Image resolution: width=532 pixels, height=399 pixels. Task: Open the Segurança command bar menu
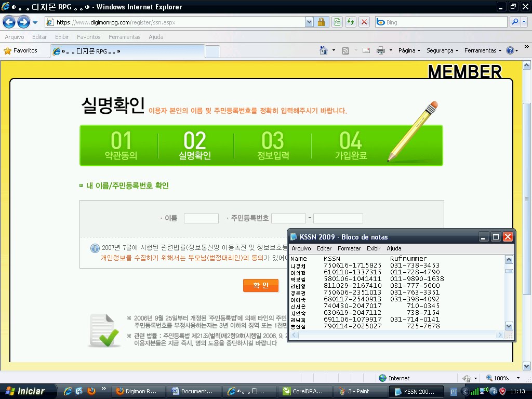click(x=442, y=50)
